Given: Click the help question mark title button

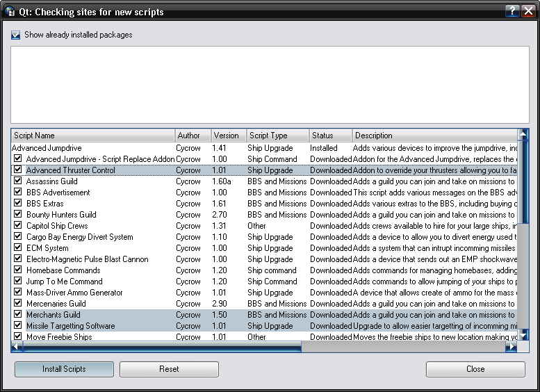Looking at the screenshot, I should (x=512, y=11).
